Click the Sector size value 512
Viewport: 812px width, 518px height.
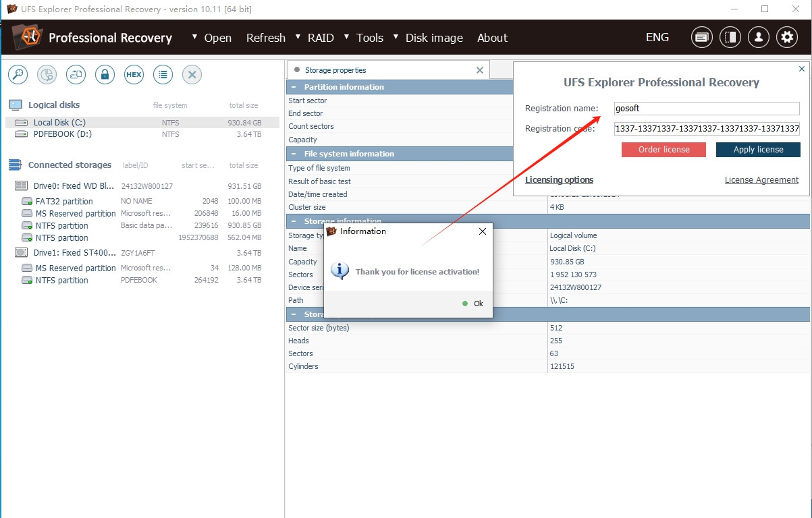tap(556, 328)
